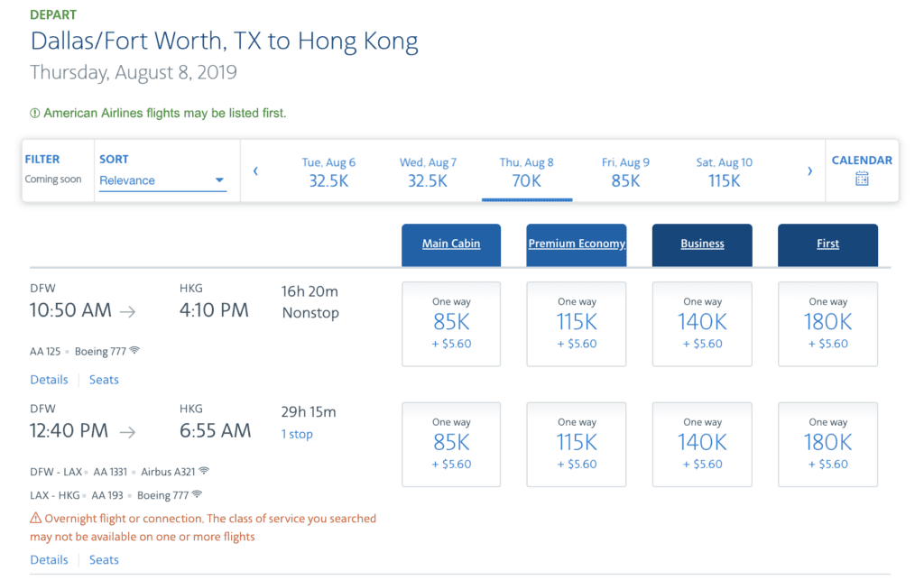Select the Fri, Aug 9 date tab
The height and width of the screenshot is (580, 924).
[x=626, y=171]
